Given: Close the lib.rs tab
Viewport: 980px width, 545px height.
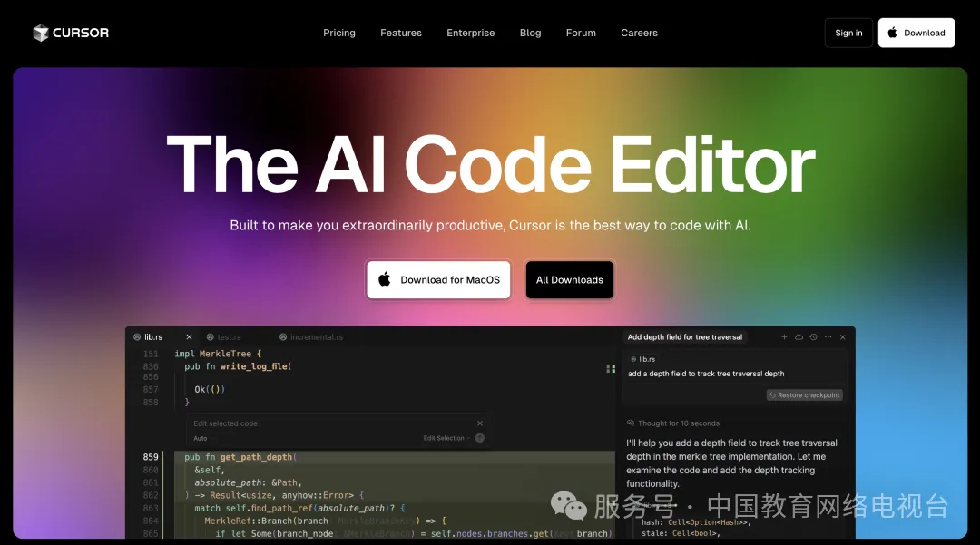Looking at the screenshot, I should tap(189, 337).
